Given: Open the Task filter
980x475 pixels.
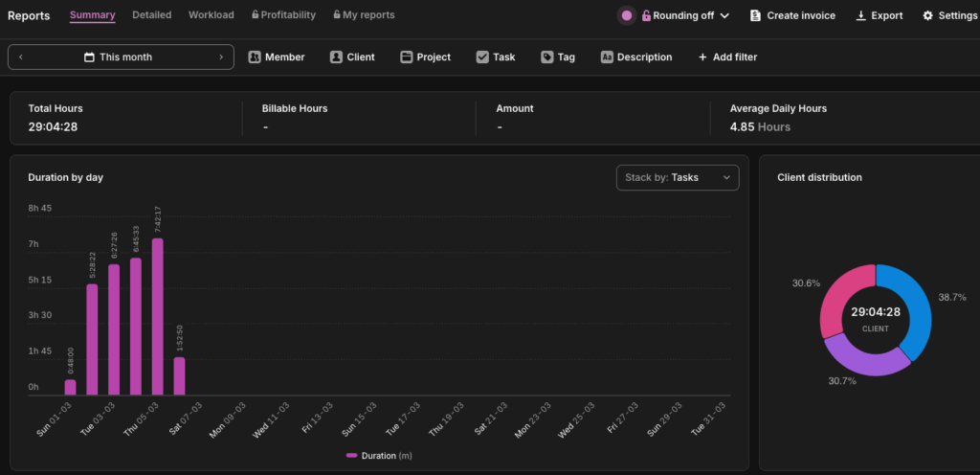Looking at the screenshot, I should click(x=495, y=57).
